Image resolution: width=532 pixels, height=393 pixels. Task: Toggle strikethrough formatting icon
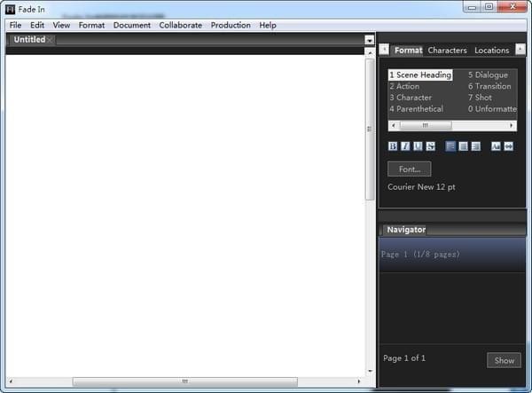tap(431, 145)
